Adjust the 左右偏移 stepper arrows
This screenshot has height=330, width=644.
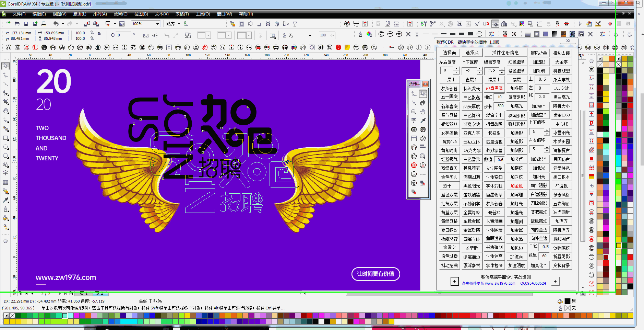547,149
